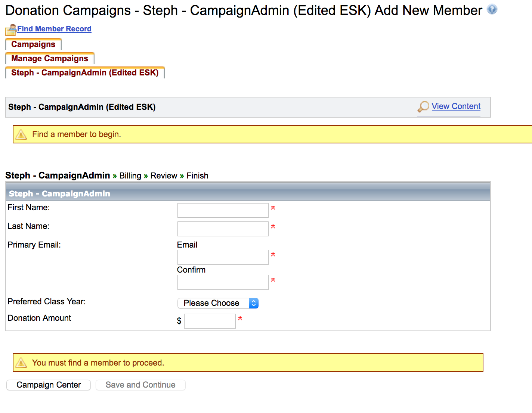Open the View Content link
This screenshot has height=413, width=532.
point(456,106)
